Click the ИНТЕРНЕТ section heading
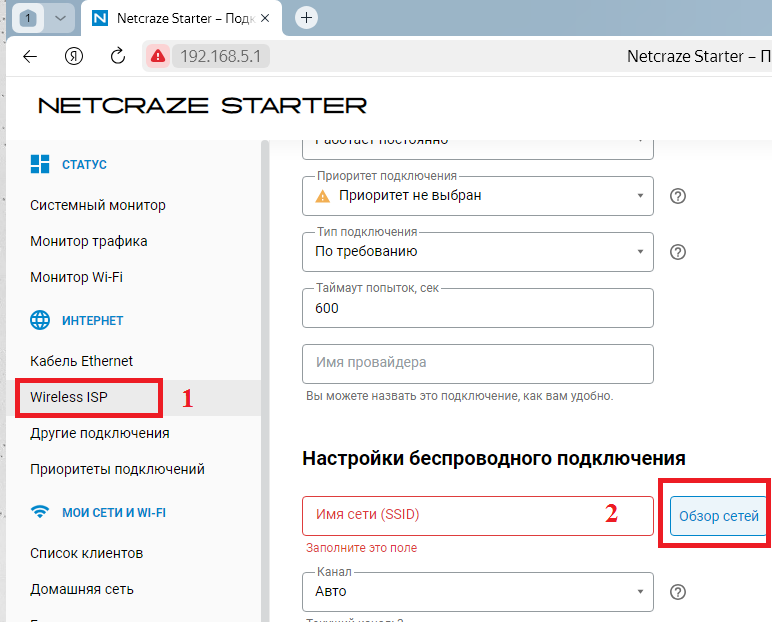 point(93,321)
